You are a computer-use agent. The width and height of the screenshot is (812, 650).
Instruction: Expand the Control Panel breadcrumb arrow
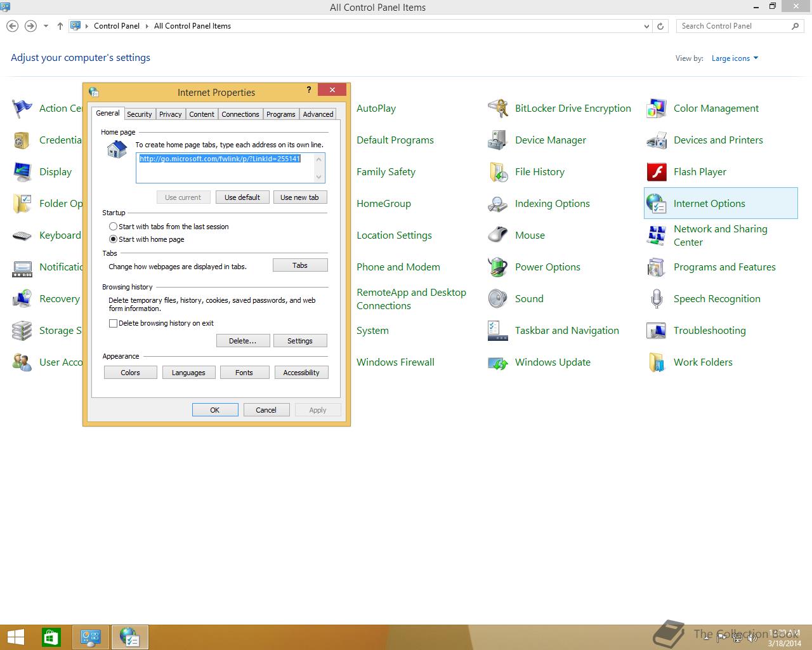click(x=147, y=26)
